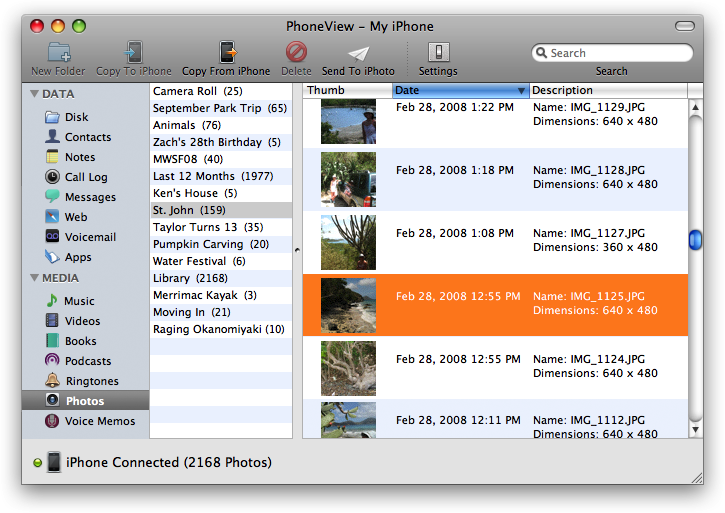Screen dimensions: 725x513
Task: Select thumbnail of IMG_1112.JPG
Action: pos(348,420)
